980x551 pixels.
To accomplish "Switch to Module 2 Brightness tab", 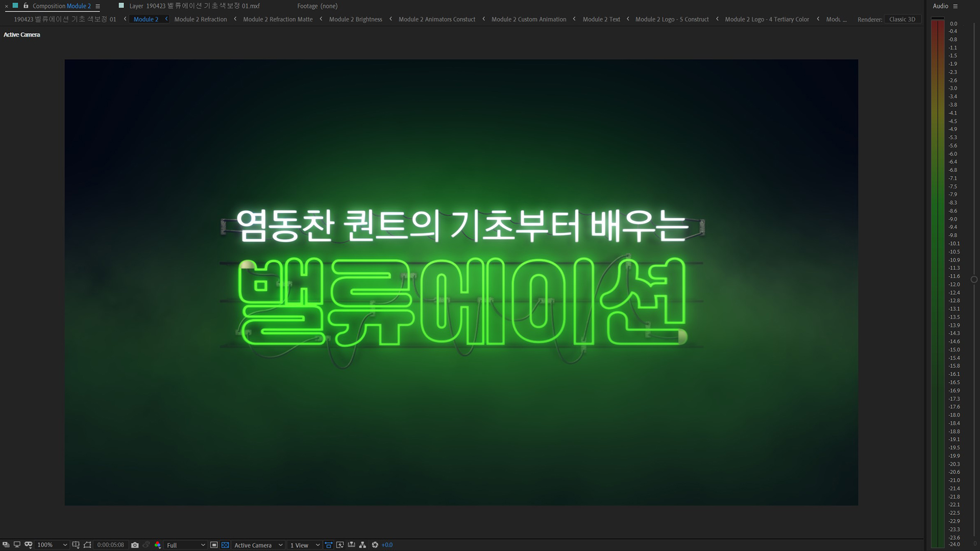I will (x=355, y=19).
